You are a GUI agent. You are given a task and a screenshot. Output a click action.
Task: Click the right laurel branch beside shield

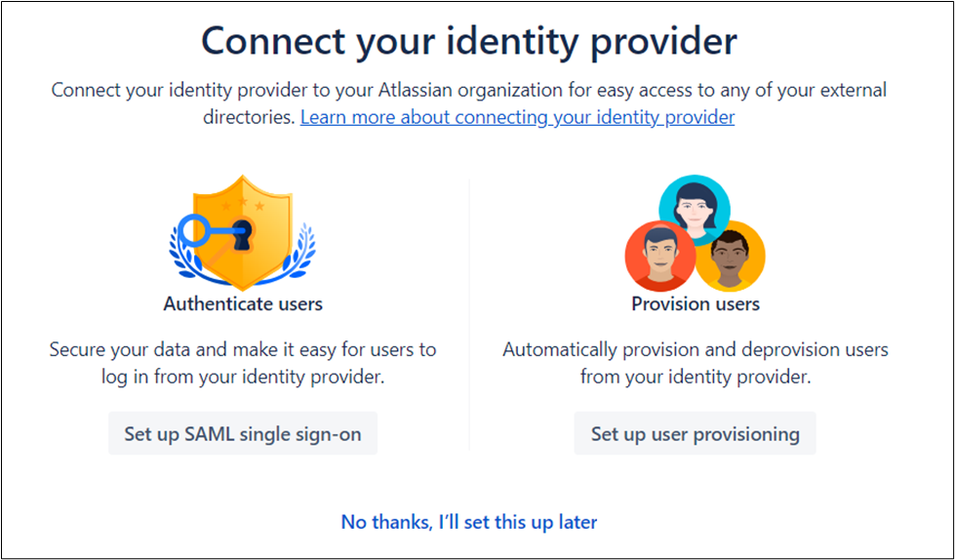click(x=304, y=256)
